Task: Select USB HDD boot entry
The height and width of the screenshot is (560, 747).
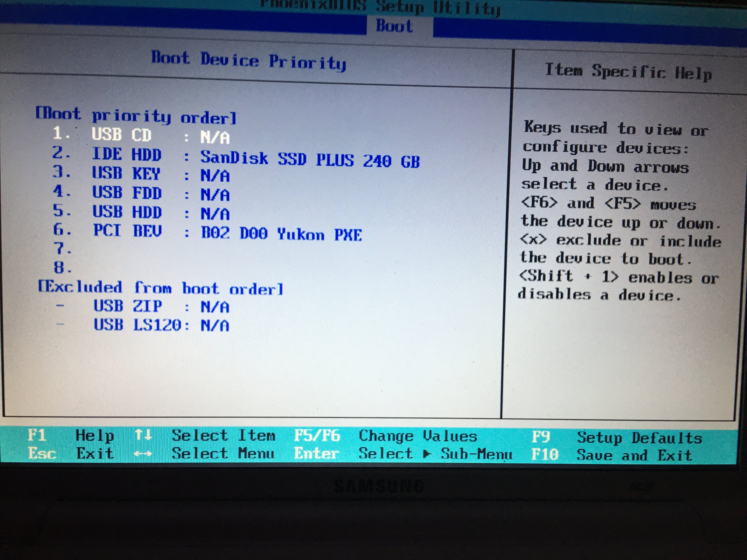Action: (127, 212)
